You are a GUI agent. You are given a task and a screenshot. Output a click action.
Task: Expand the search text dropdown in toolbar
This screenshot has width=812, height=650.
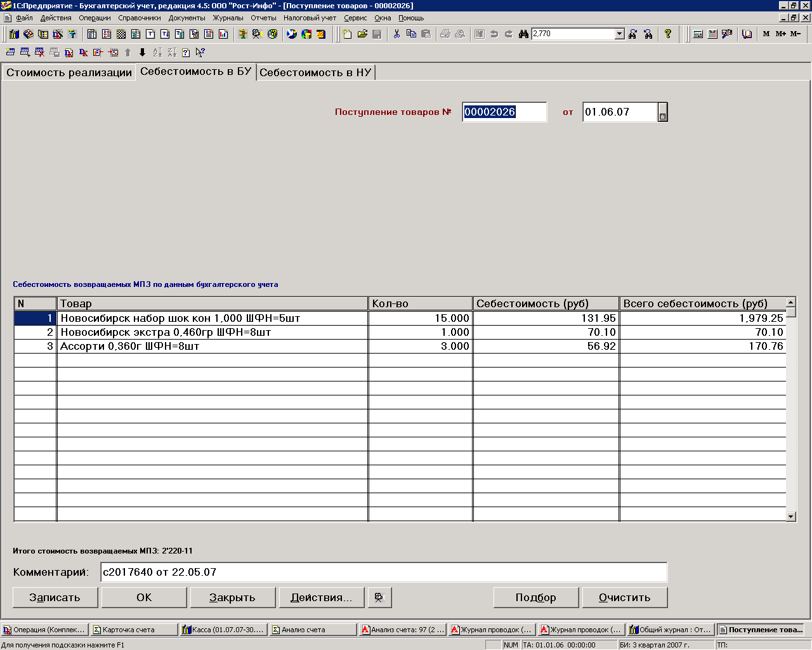click(x=620, y=34)
